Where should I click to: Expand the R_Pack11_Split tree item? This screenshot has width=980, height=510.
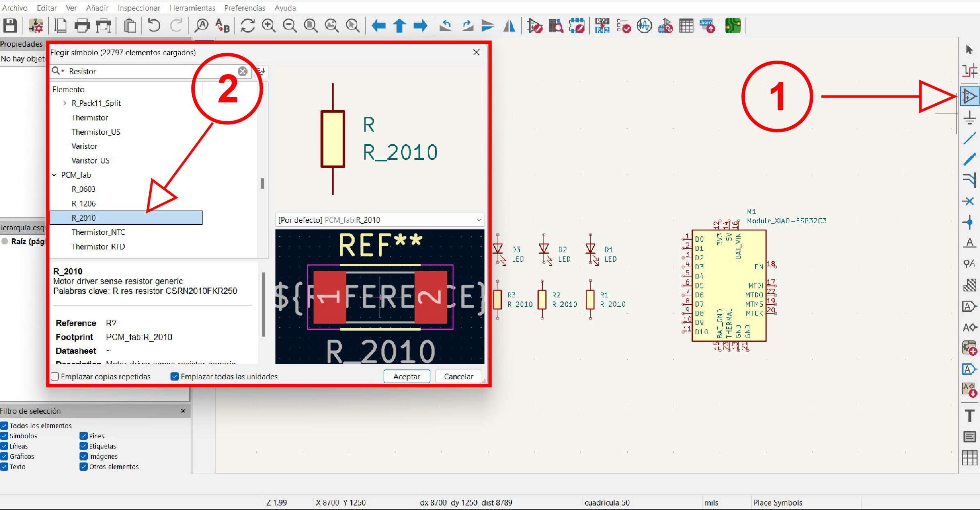coord(65,103)
